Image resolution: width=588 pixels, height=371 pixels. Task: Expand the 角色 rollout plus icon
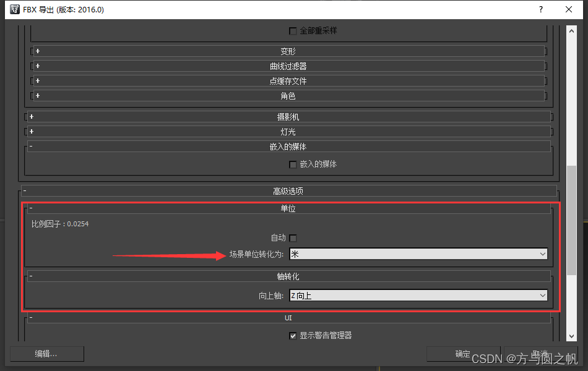click(38, 96)
